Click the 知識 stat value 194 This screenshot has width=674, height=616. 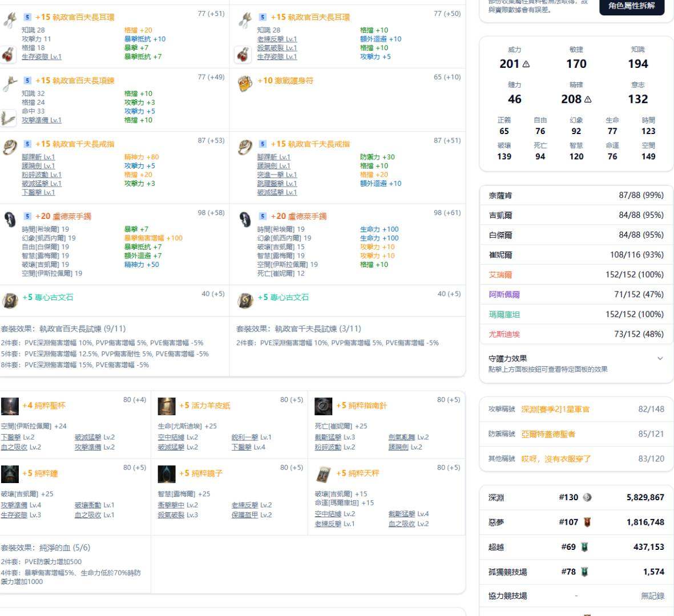[638, 64]
